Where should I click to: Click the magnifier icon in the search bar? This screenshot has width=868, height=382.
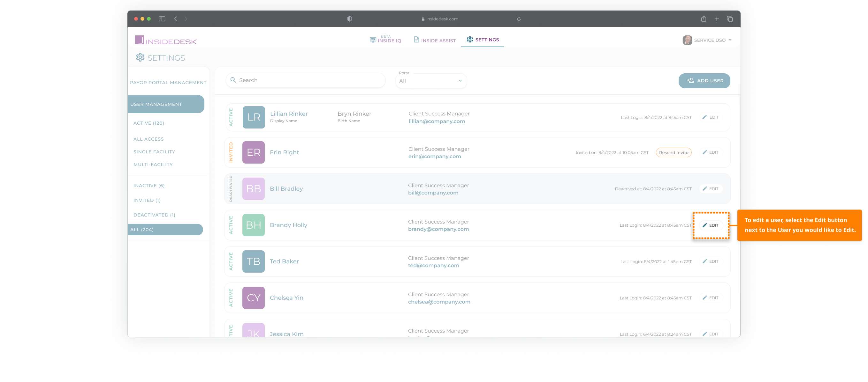(233, 80)
